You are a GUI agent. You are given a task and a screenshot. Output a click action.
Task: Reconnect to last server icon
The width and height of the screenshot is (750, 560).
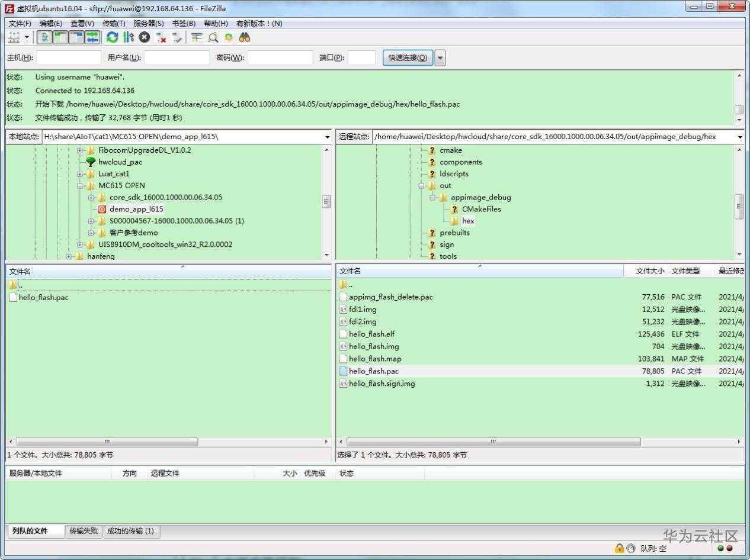[177, 37]
